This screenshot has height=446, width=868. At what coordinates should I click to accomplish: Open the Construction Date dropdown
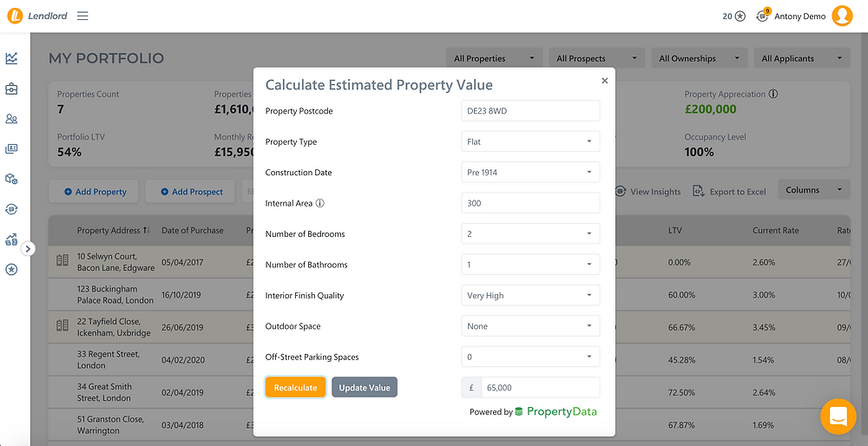point(530,173)
